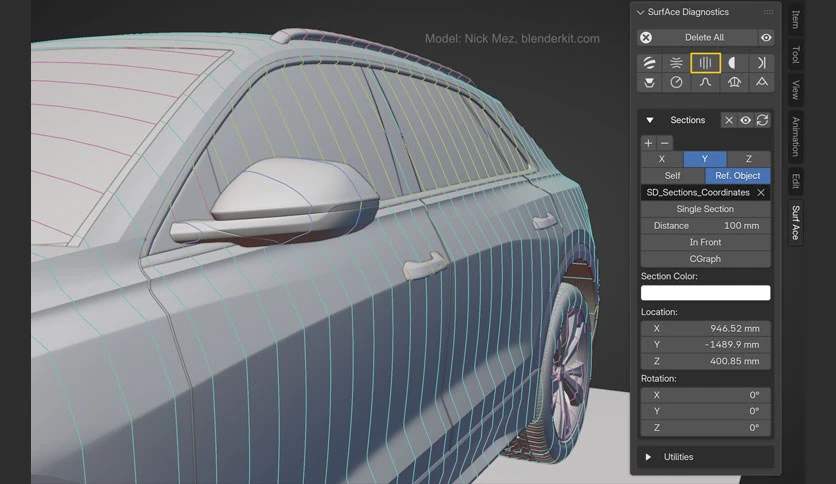This screenshot has width=836, height=484.
Task: Clear the SD_Sections_Coordinates reference object
Action: point(761,192)
